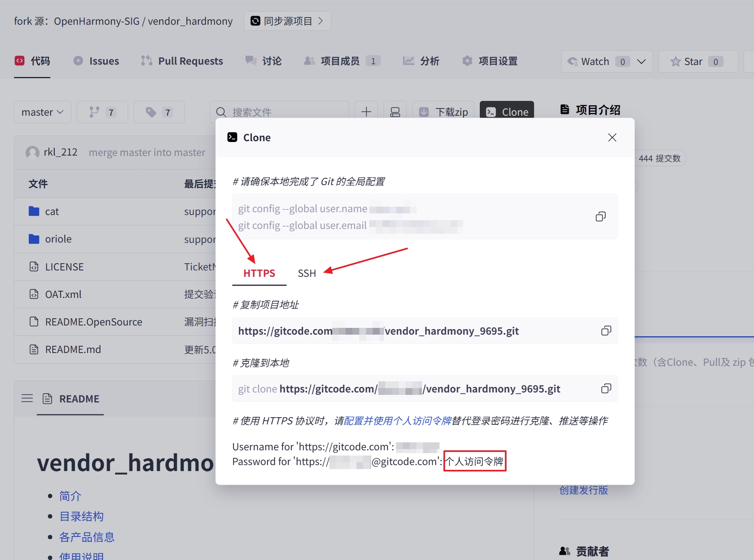View the 7 tags

click(x=159, y=112)
